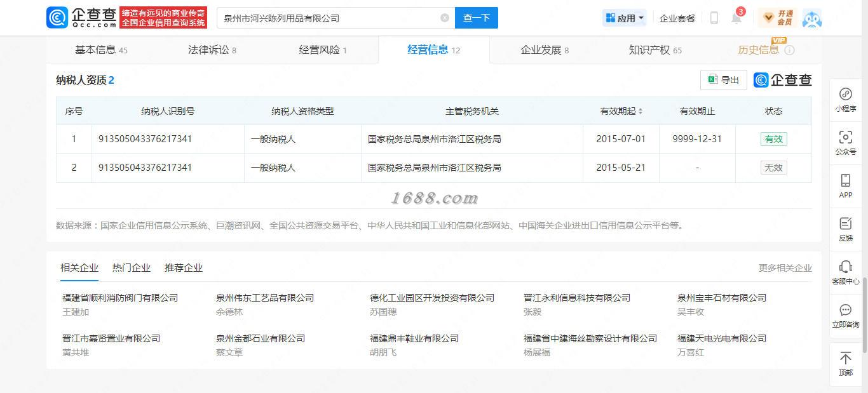The image size is (868, 393).
Task: Click person name 吴丰收
Action: (x=691, y=312)
